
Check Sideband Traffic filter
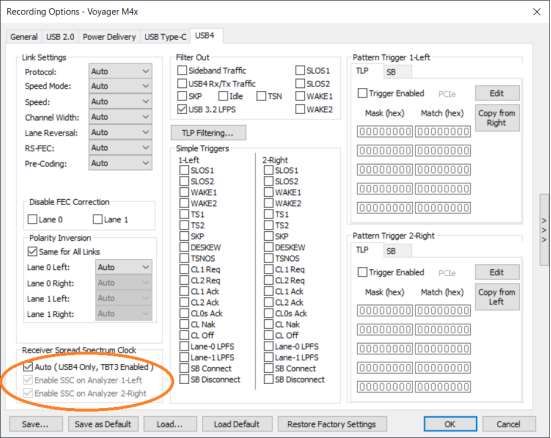click(x=182, y=70)
